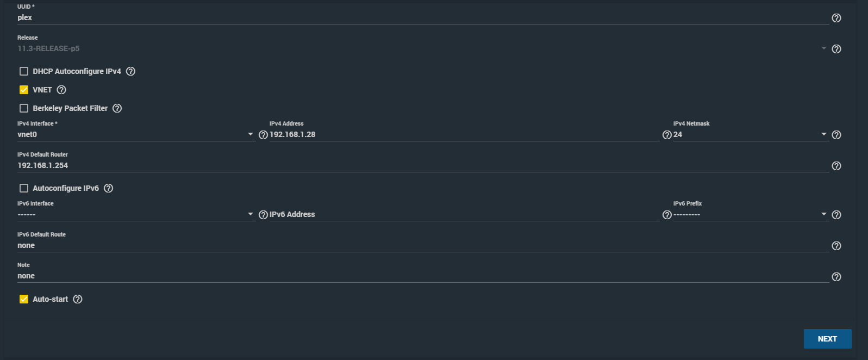Toggle Berkeley Packet Filter checkbox

click(24, 108)
